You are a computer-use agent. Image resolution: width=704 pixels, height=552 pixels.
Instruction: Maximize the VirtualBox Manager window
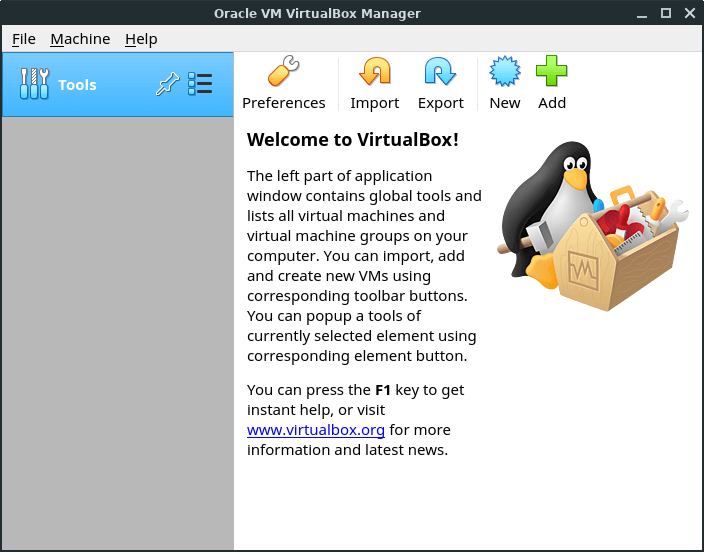pos(665,13)
